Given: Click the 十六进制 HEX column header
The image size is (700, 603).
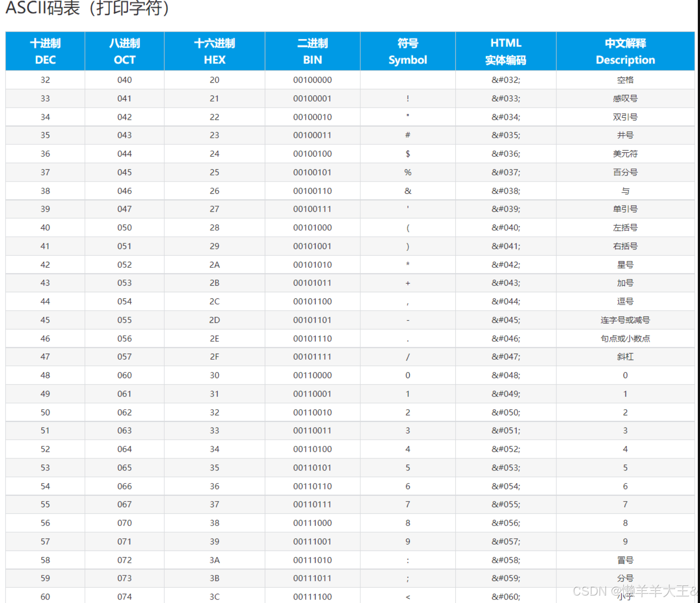Looking at the screenshot, I should (x=215, y=51).
